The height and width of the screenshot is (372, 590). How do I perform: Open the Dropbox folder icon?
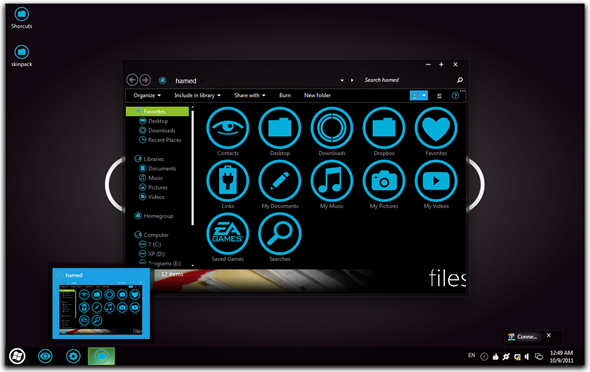[x=384, y=128]
